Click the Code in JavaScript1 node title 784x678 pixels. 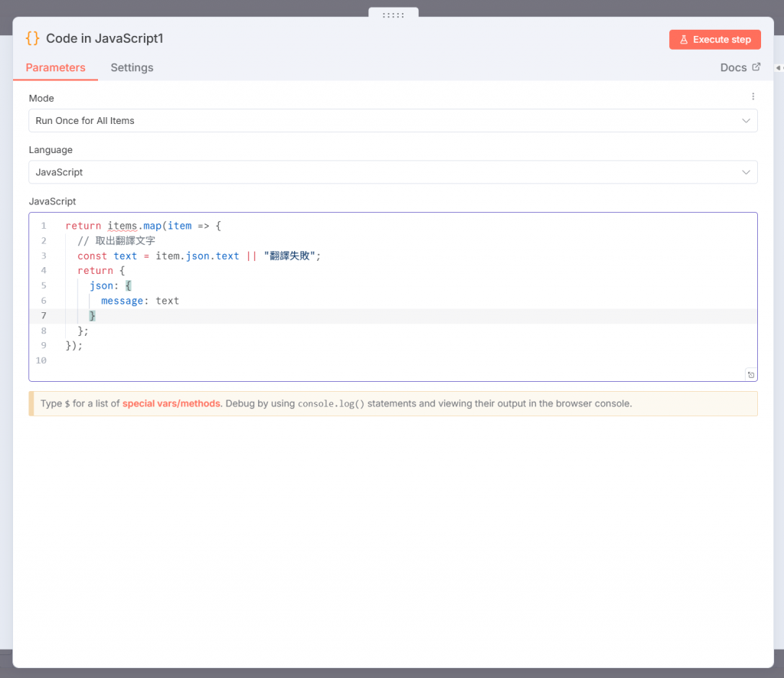coord(104,38)
